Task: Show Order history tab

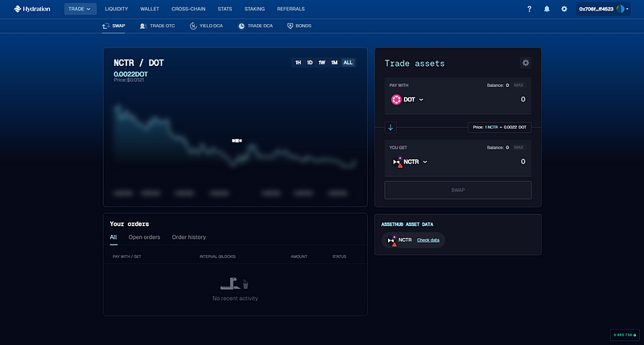Action: pos(189,237)
